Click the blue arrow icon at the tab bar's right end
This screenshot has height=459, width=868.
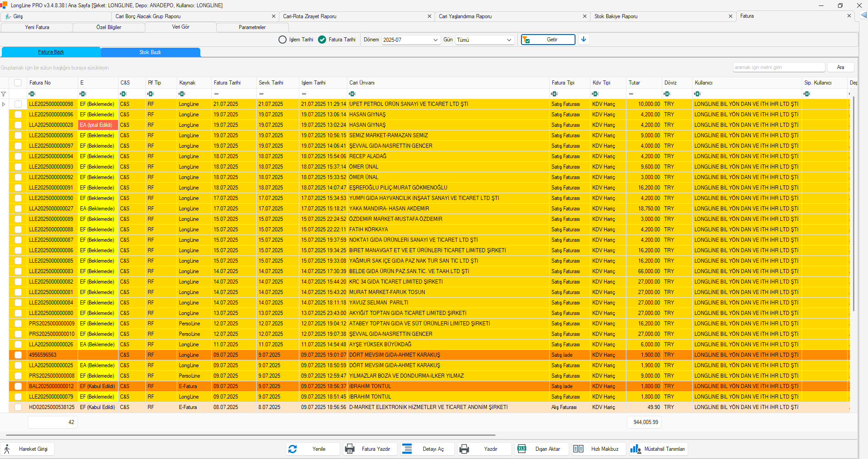[863, 15]
